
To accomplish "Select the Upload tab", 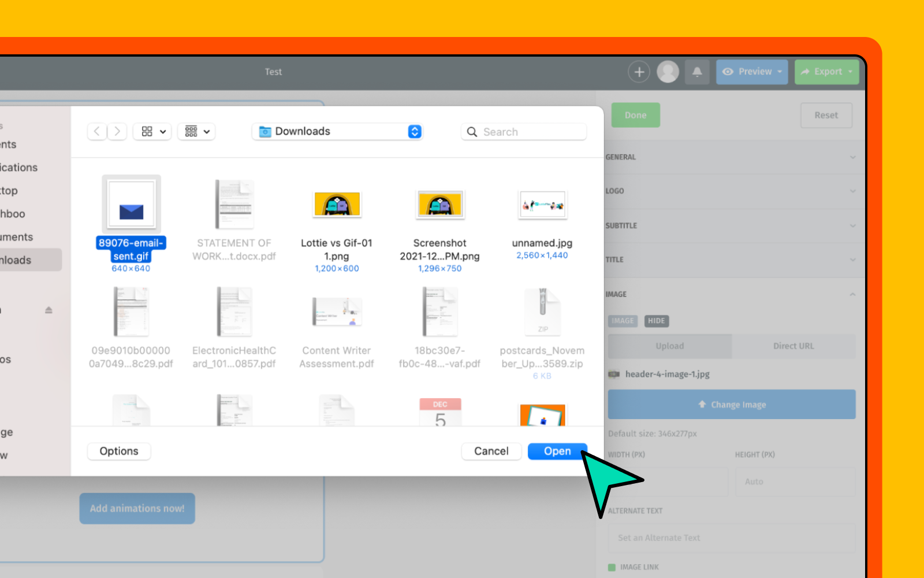I will click(669, 346).
